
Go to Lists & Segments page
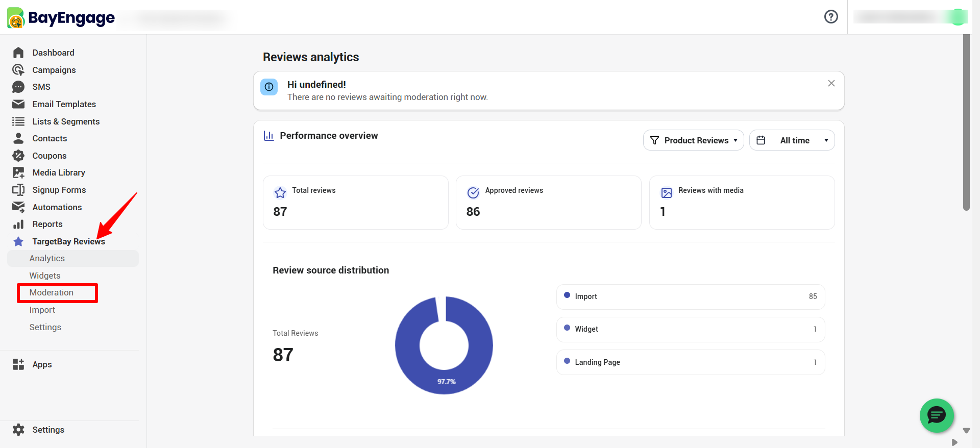[x=66, y=121]
